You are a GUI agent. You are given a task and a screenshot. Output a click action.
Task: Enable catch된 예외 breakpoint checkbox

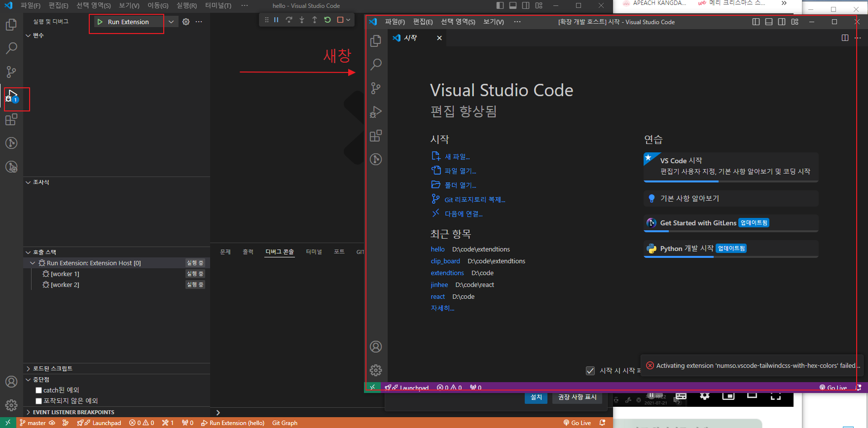(38, 390)
